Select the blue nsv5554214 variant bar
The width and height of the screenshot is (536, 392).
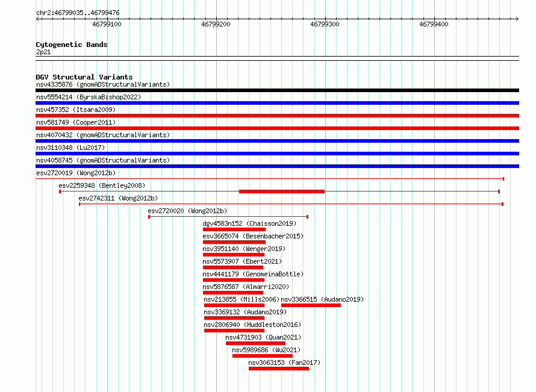click(277, 103)
